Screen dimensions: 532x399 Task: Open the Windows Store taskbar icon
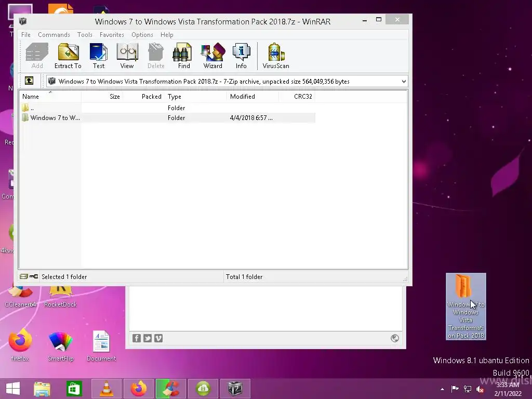(74, 389)
